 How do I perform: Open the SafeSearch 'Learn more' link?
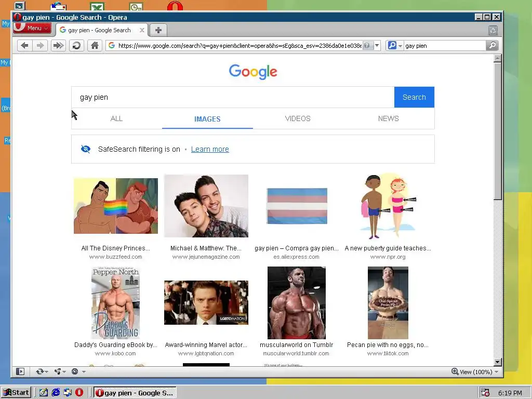pyautogui.click(x=210, y=149)
